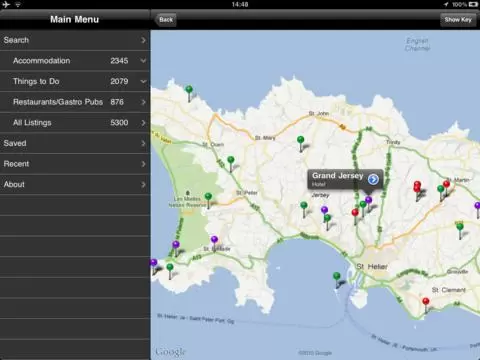Open the Recent menu item
Screen dimensions: 480x360
pyautogui.click(x=75, y=164)
